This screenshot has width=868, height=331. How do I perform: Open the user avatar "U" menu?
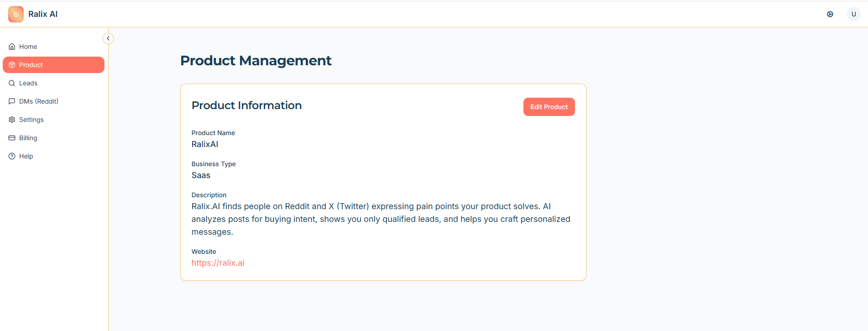[x=853, y=14]
